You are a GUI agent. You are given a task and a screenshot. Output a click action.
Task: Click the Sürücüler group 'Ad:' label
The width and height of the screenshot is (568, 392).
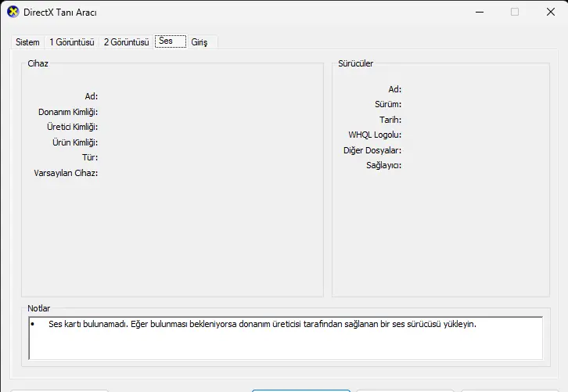pyautogui.click(x=395, y=89)
